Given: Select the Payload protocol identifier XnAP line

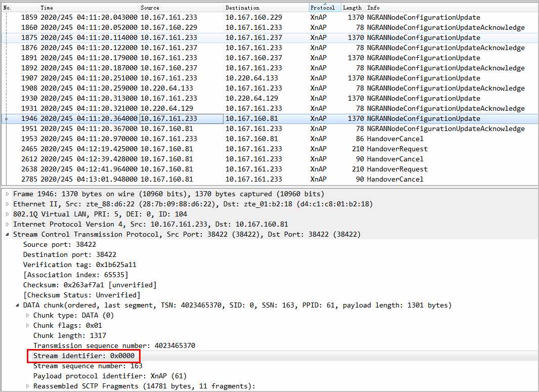Looking at the screenshot, I should [110, 376].
